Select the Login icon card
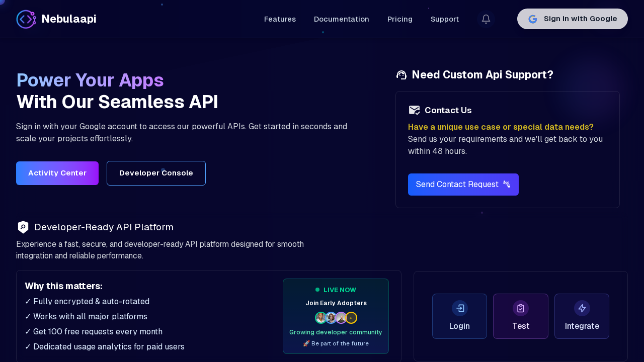Screen dimensions: 644x362 point(459,308)
